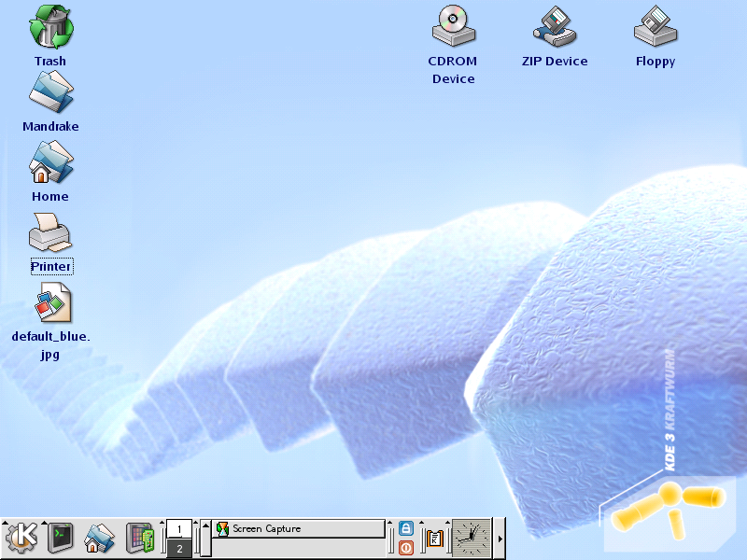Image resolution: width=747 pixels, height=560 pixels.
Task: Click the Mandrake label text
Action: tap(50, 126)
